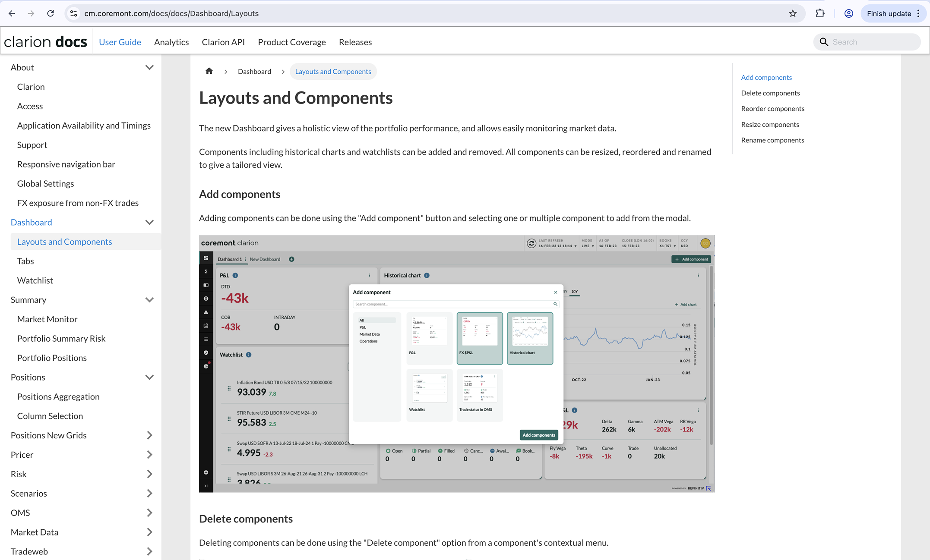Collapse the Summary section chevron

tap(149, 300)
